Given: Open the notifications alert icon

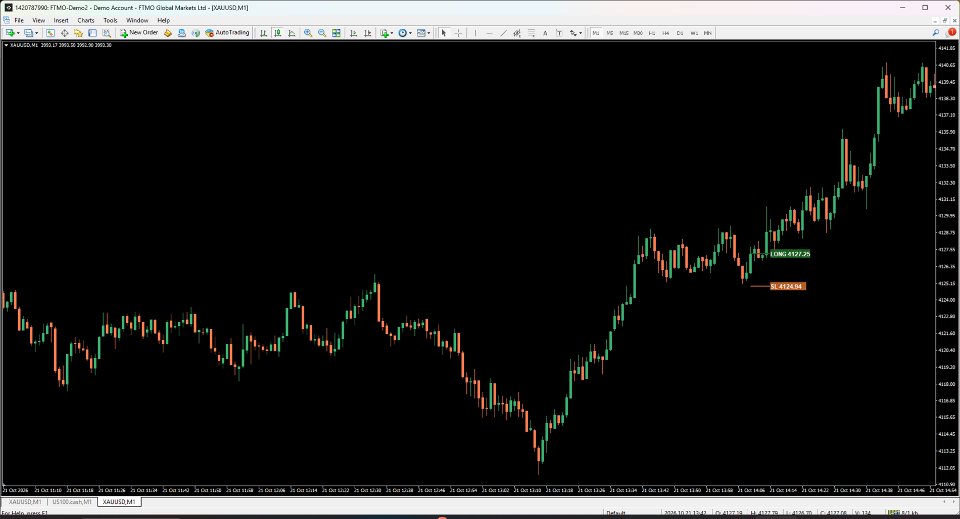Looking at the screenshot, I should [x=951, y=33].
